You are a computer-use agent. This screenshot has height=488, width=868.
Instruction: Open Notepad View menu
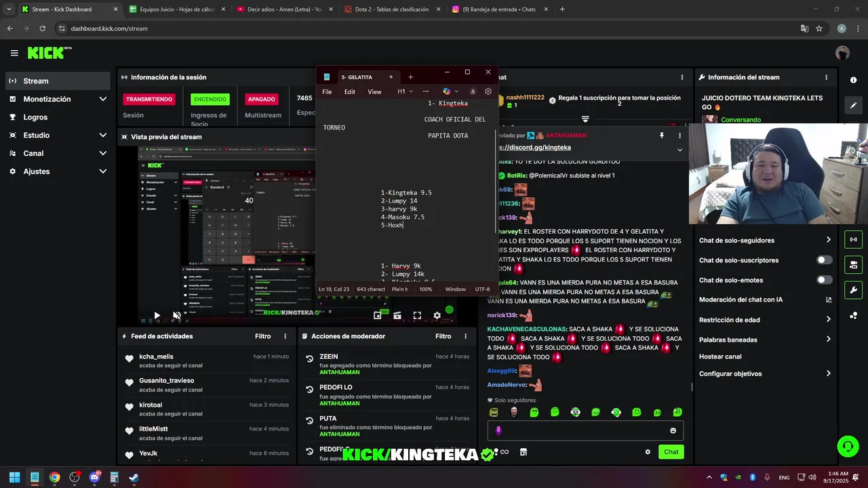tap(374, 91)
